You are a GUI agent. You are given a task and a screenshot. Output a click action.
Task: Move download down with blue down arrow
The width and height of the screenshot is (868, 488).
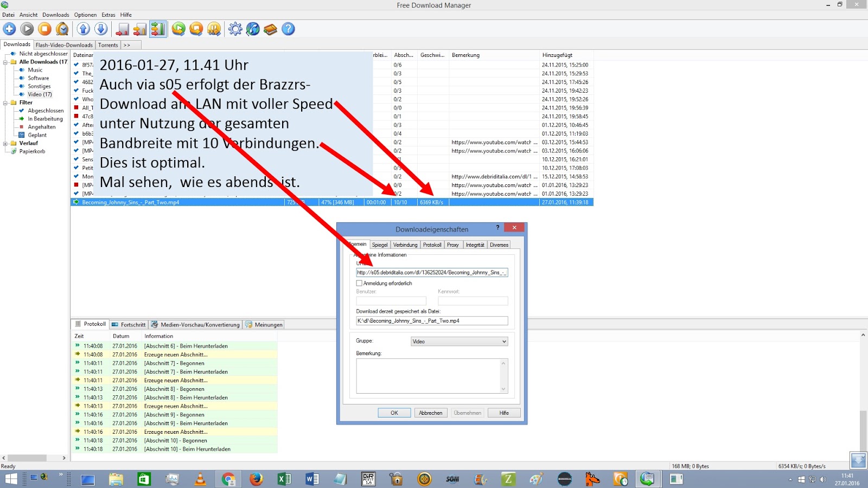pos(101,29)
